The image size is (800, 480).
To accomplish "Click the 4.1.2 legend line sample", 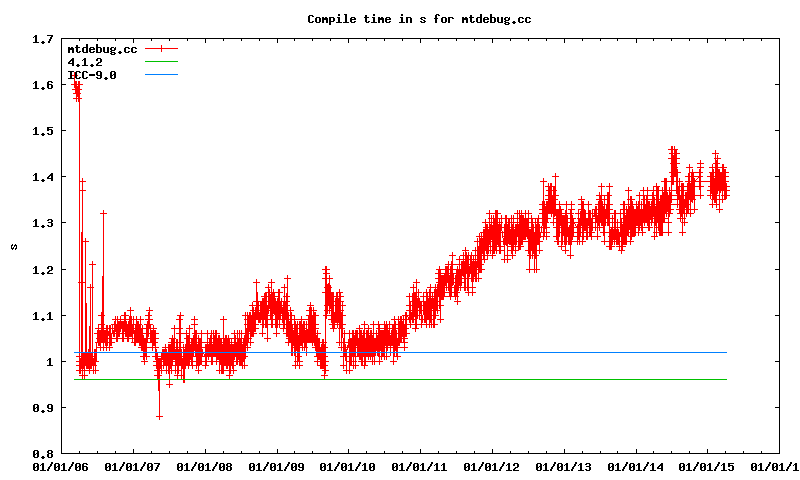I will click(x=161, y=62).
